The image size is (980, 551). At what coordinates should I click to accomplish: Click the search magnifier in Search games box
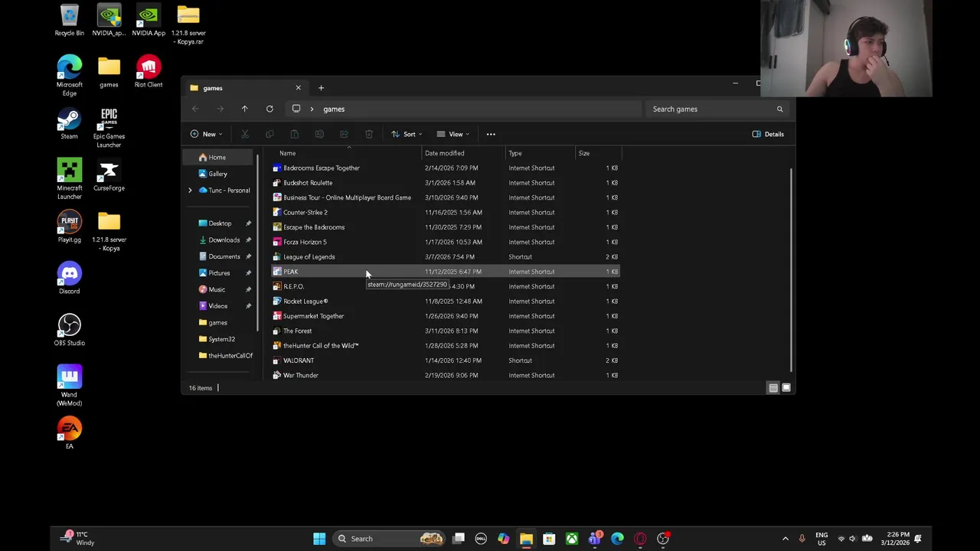[779, 109]
